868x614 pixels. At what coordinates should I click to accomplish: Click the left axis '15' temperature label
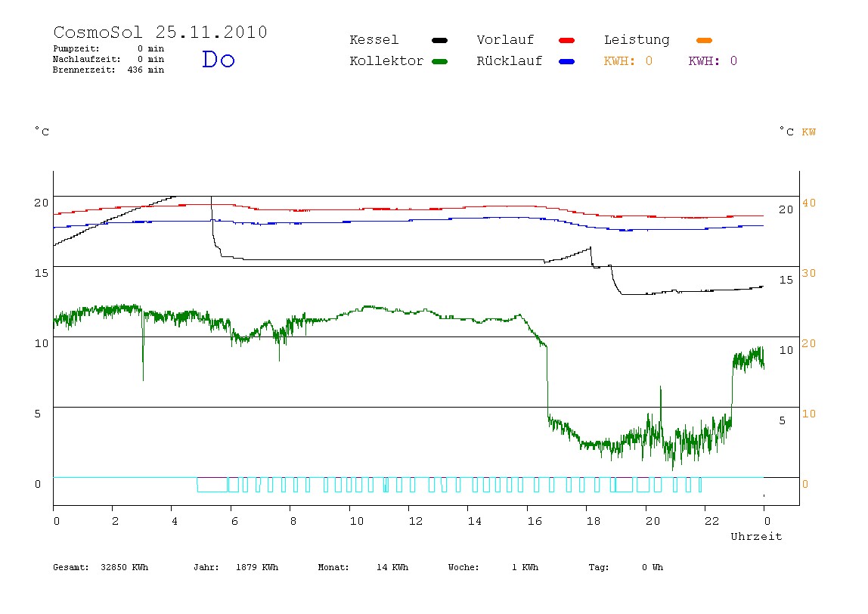tap(41, 273)
